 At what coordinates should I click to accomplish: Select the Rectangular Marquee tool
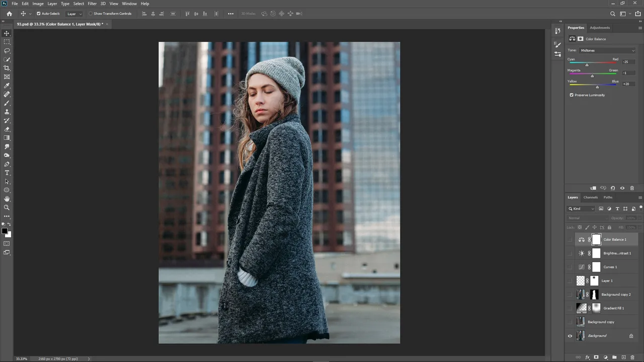[x=7, y=42]
